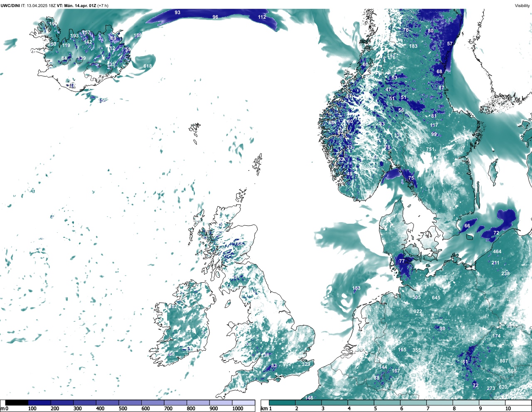
Task: Click the Gotland island outline in the Baltic
Action: pyautogui.click(x=493, y=173)
